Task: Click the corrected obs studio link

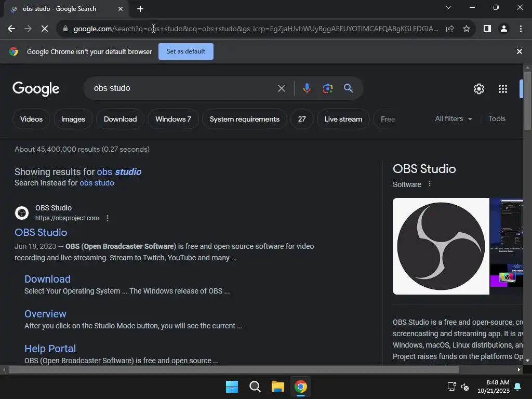Action: coord(119,171)
